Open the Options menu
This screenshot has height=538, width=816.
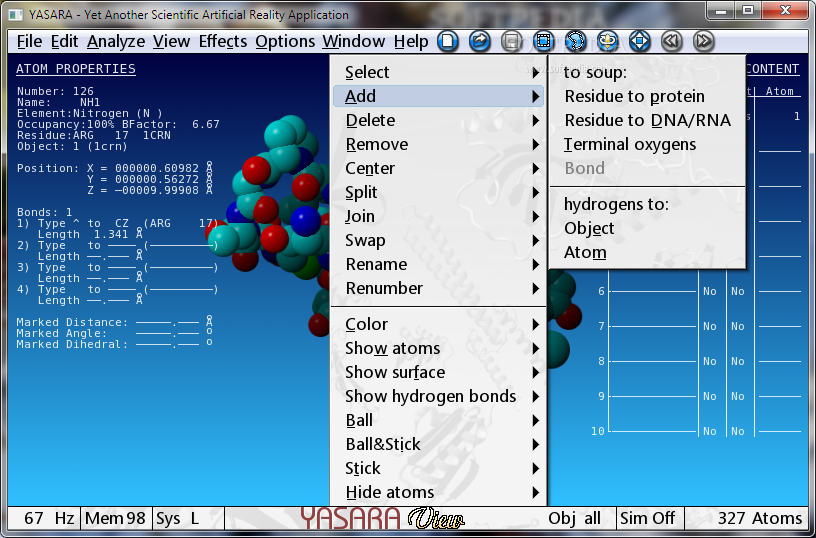[285, 41]
